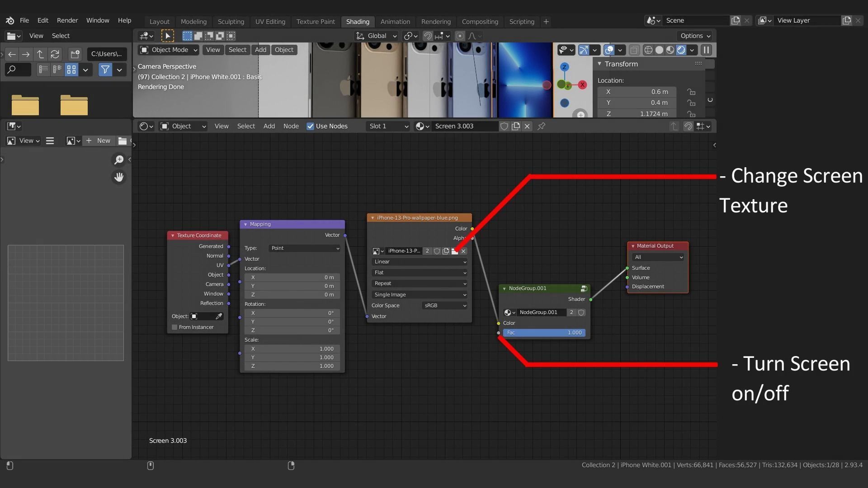The image size is (868, 488).
Task: Open the Color Space sRGB dropdown
Action: pos(445,305)
